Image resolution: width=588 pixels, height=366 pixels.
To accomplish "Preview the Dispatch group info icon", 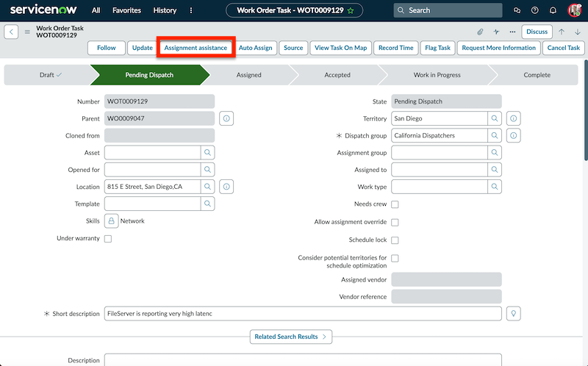I will tap(513, 135).
